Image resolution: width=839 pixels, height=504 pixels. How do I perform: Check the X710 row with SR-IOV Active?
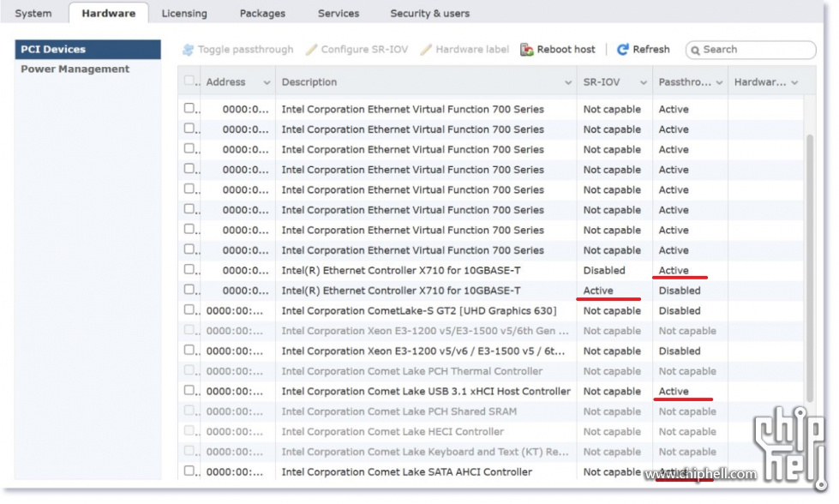[x=189, y=290]
